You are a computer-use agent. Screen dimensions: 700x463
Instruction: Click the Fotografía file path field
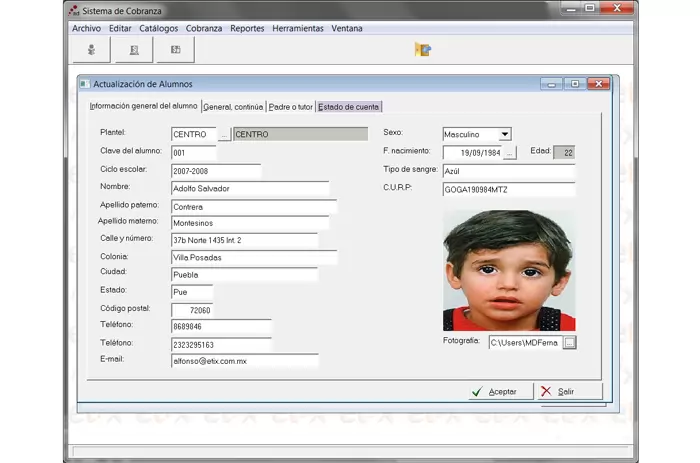pyautogui.click(x=525, y=342)
